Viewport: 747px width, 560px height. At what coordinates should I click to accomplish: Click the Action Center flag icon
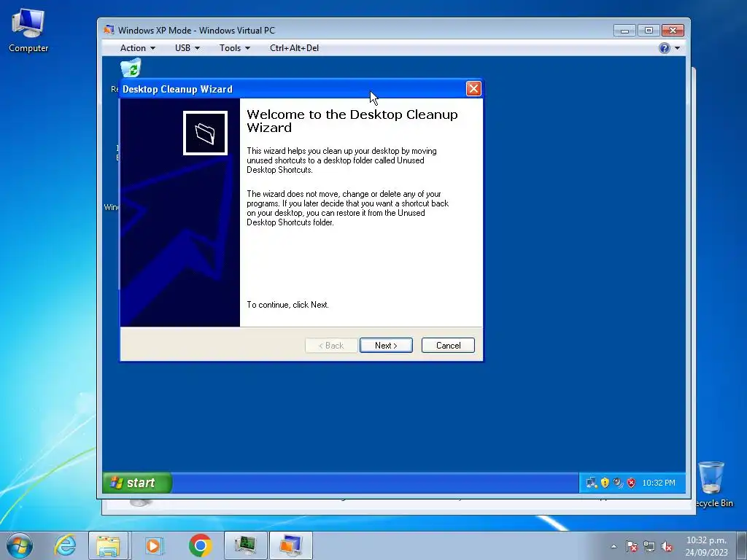(x=632, y=547)
